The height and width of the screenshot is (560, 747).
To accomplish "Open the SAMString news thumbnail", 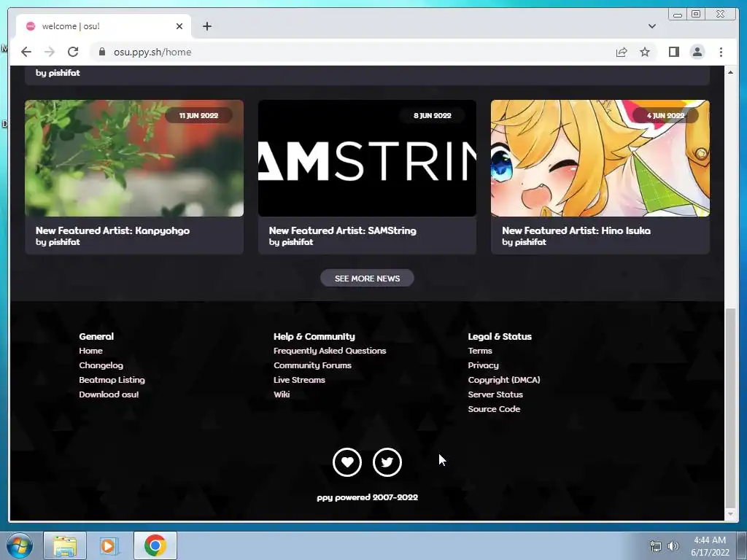I will [x=367, y=158].
